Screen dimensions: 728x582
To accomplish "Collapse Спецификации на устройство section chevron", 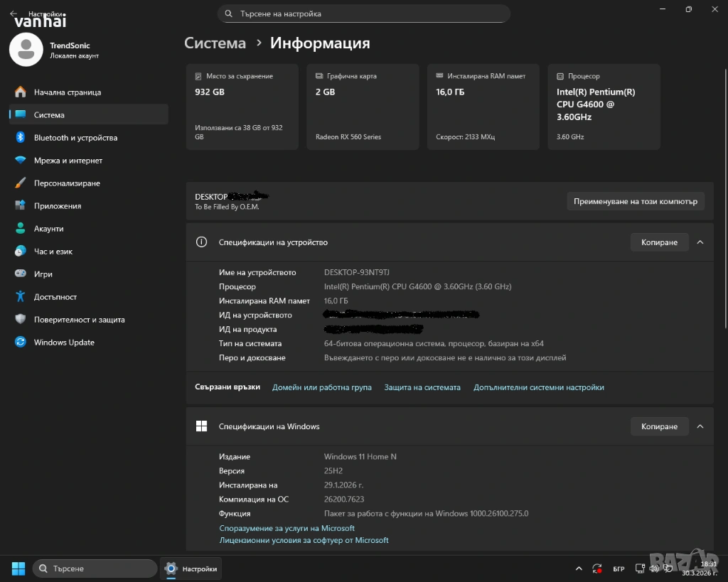I will 700,242.
